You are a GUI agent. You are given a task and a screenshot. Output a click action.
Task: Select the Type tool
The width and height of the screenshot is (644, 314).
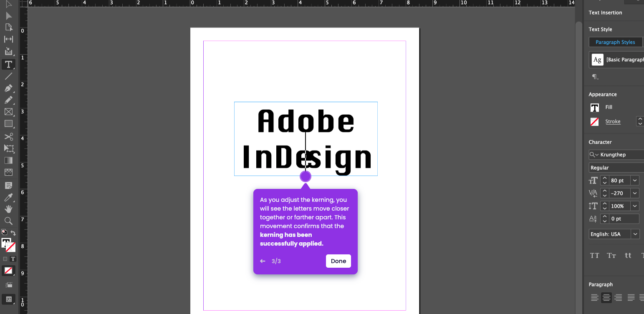pyautogui.click(x=8, y=64)
